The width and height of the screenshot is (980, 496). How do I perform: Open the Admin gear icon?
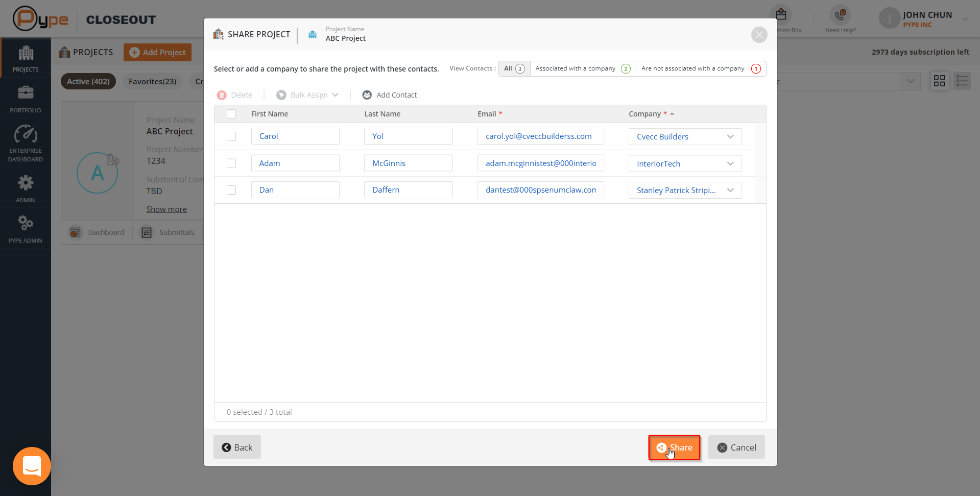[x=26, y=183]
